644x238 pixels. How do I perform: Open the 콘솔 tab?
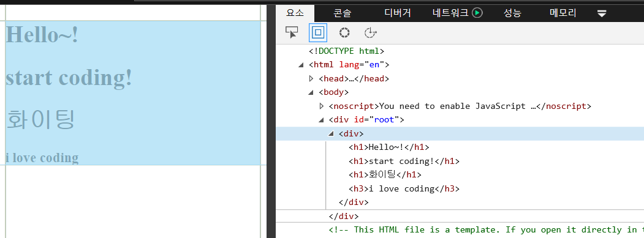tap(342, 13)
